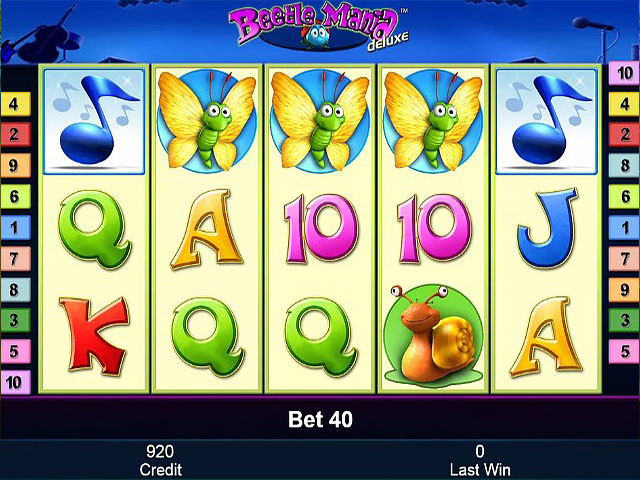Click the Bet 40 display
640x480 pixels.
pyautogui.click(x=320, y=419)
